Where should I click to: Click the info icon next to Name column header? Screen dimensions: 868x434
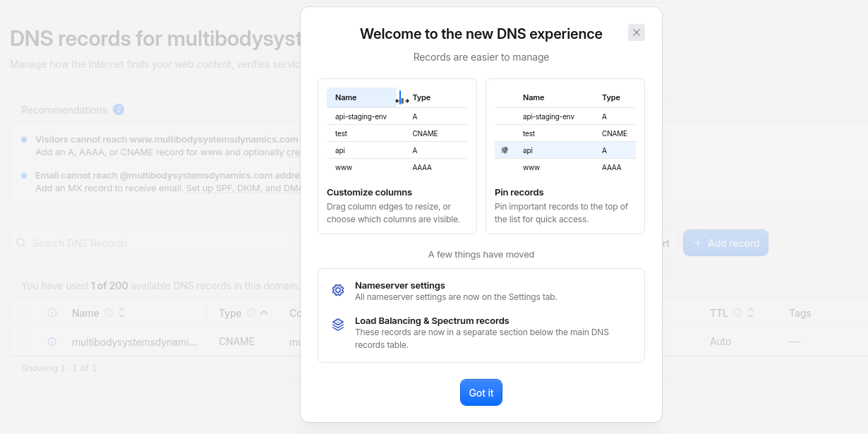[109, 313]
